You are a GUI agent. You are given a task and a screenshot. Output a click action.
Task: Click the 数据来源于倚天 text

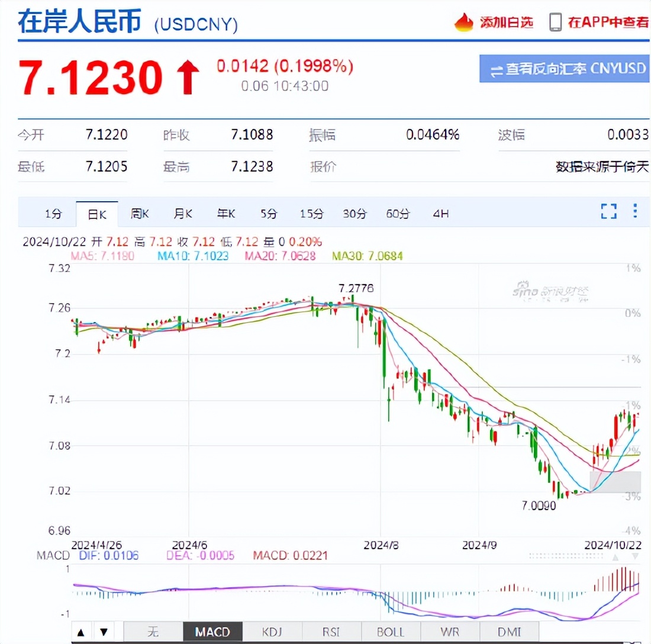point(602,167)
